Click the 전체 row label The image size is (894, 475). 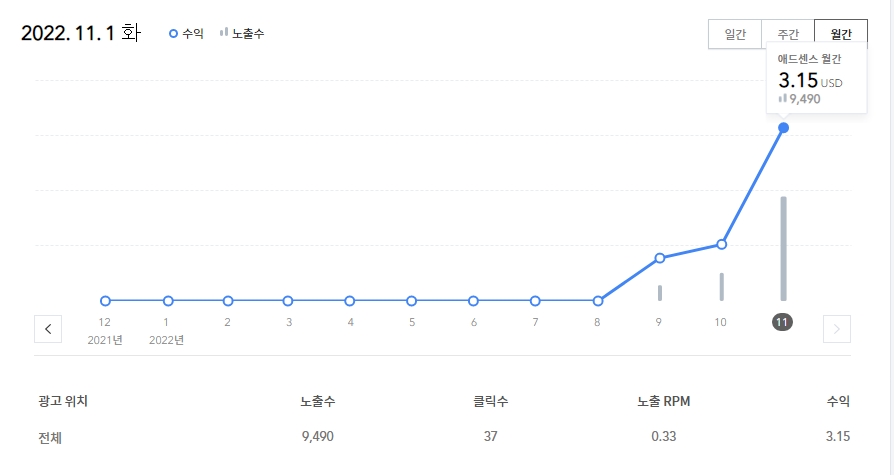point(50,438)
